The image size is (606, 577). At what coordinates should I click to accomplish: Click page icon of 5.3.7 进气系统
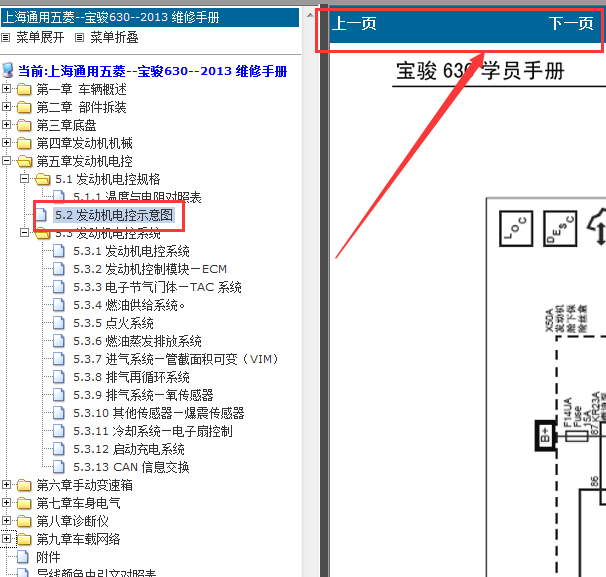point(59,359)
